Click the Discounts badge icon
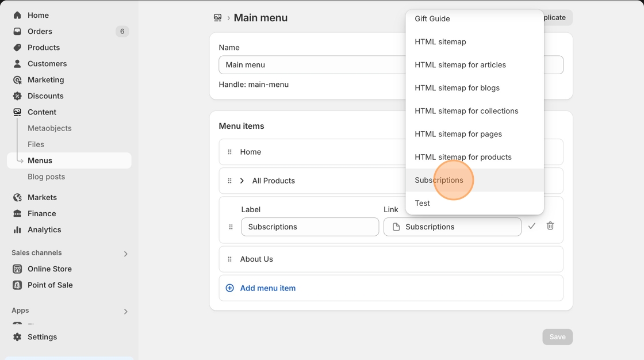 click(17, 96)
